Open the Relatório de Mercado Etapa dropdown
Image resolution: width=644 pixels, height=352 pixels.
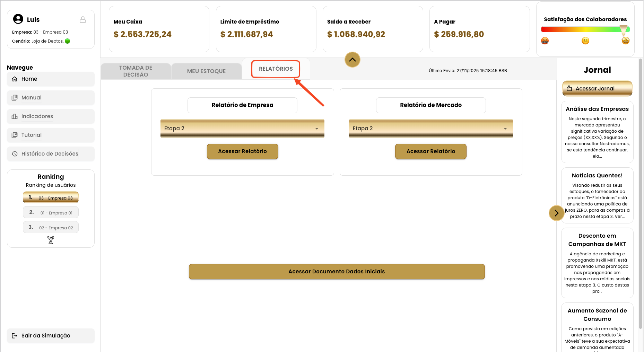pos(431,128)
